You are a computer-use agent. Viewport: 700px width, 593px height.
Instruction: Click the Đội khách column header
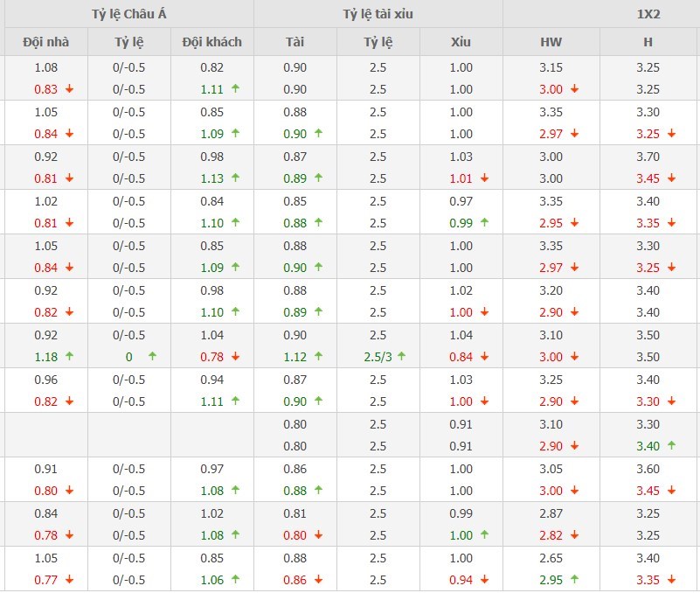(211, 42)
